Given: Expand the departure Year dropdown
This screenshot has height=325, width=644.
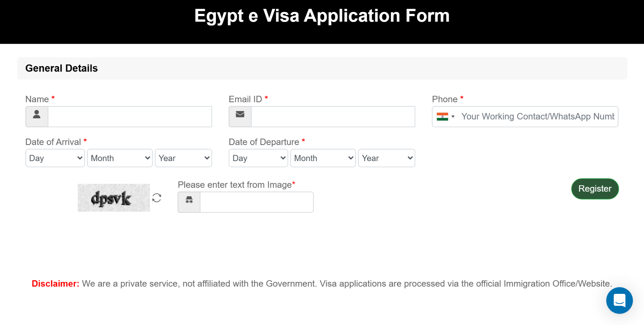Looking at the screenshot, I should [x=386, y=158].
